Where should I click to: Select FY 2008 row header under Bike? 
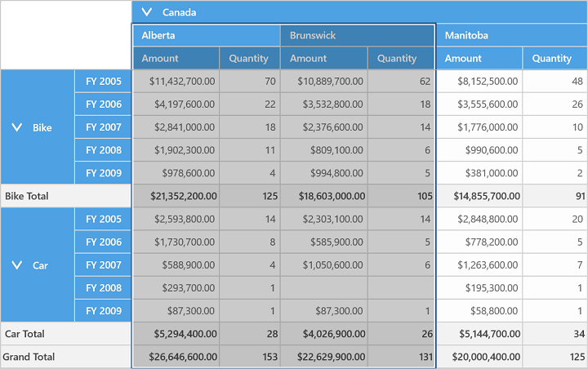pos(103,150)
